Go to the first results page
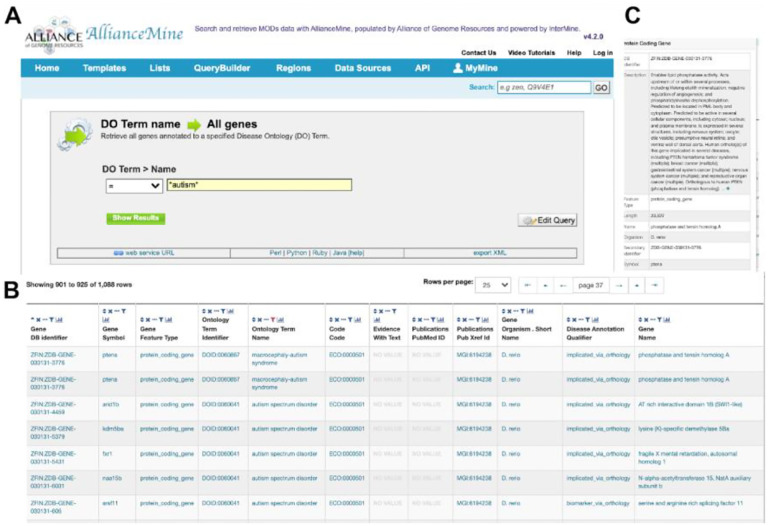Screen dimensions: 768x526 [527, 286]
